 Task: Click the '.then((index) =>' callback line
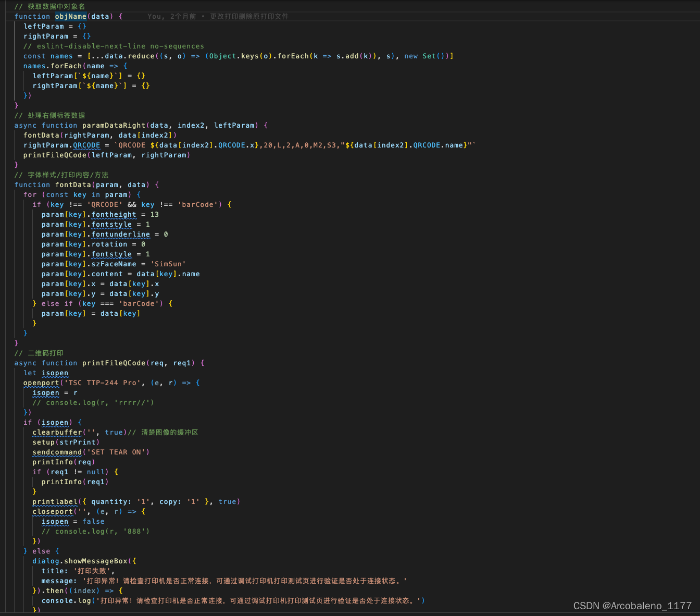coord(78,590)
